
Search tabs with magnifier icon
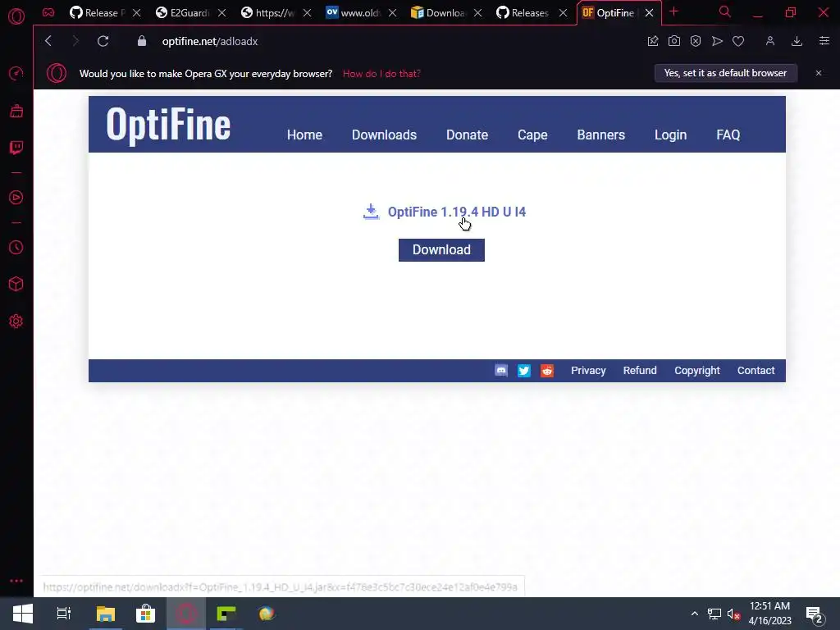pyautogui.click(x=725, y=11)
